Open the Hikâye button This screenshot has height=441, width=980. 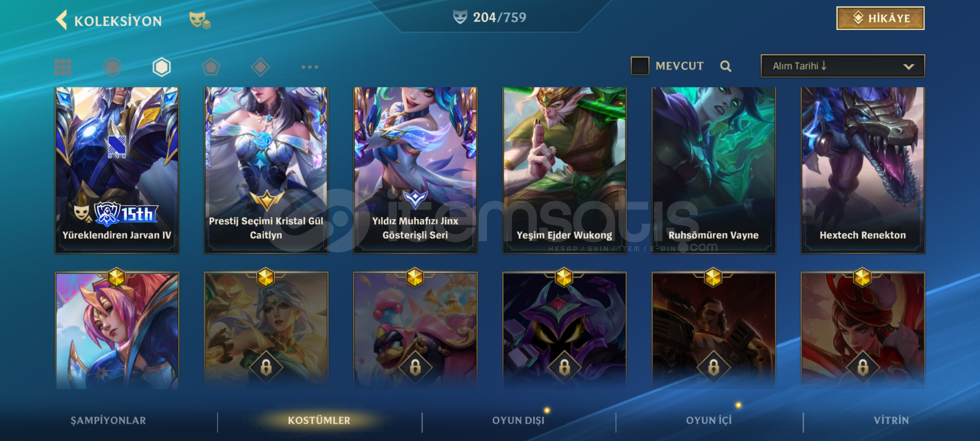880,18
